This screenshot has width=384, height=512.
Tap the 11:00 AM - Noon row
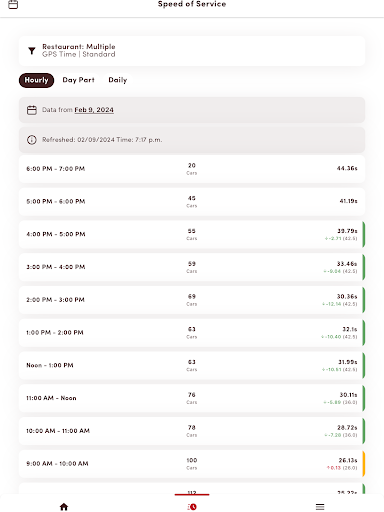pyautogui.click(x=192, y=398)
